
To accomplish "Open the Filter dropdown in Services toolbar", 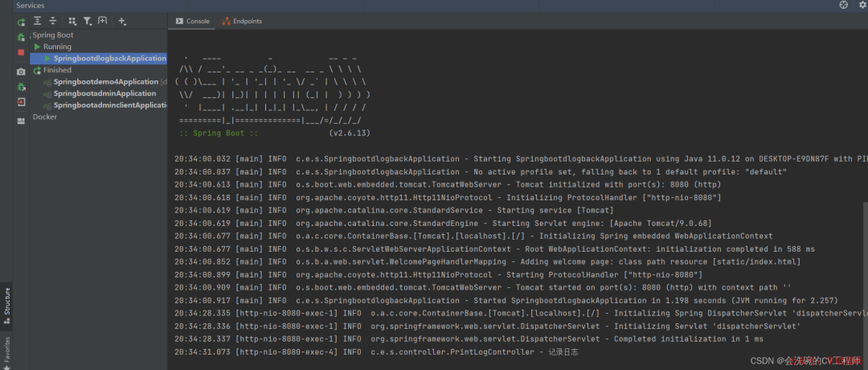I will 88,21.
